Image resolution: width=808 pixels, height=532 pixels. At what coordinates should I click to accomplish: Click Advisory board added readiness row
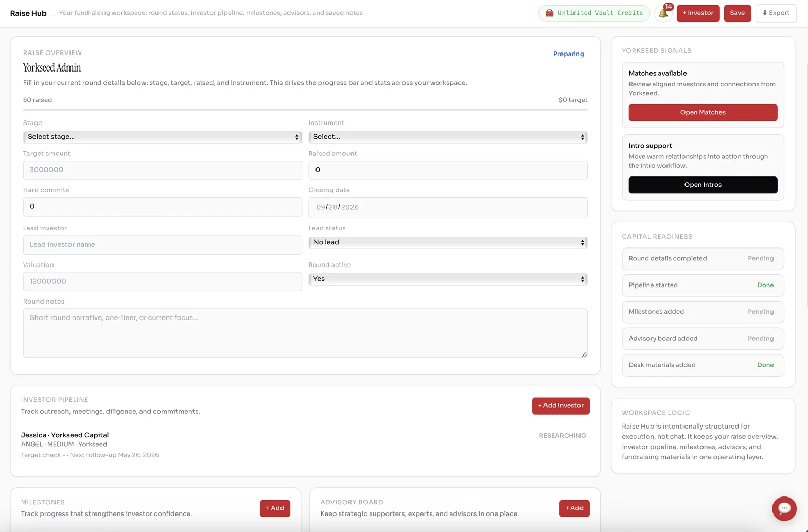pos(702,339)
